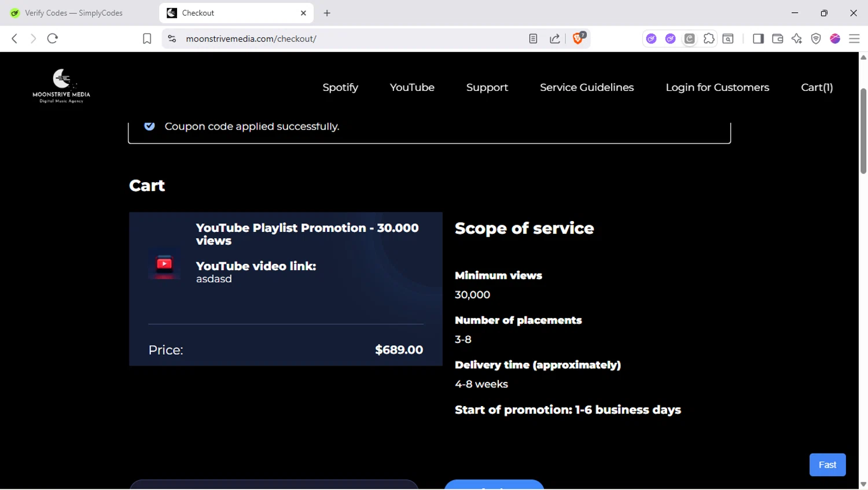
Task: Click the blue Fast button
Action: click(x=827, y=465)
